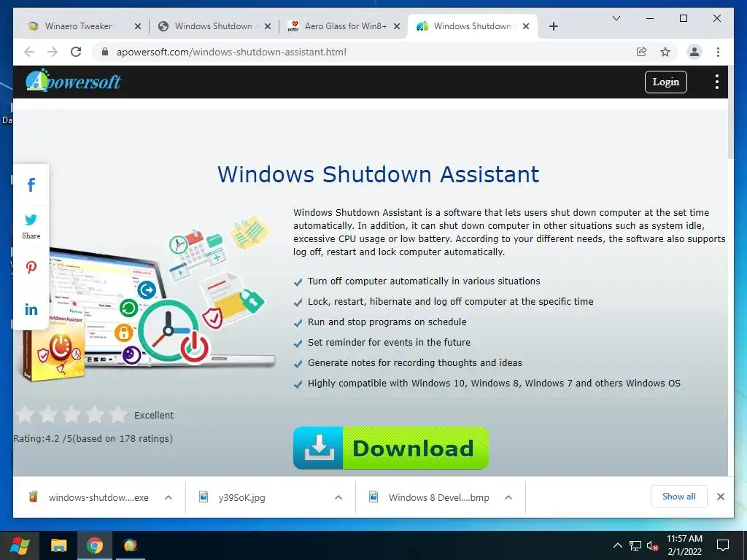This screenshot has height=560, width=747.
Task: View site security lock info
Action: tap(105, 52)
